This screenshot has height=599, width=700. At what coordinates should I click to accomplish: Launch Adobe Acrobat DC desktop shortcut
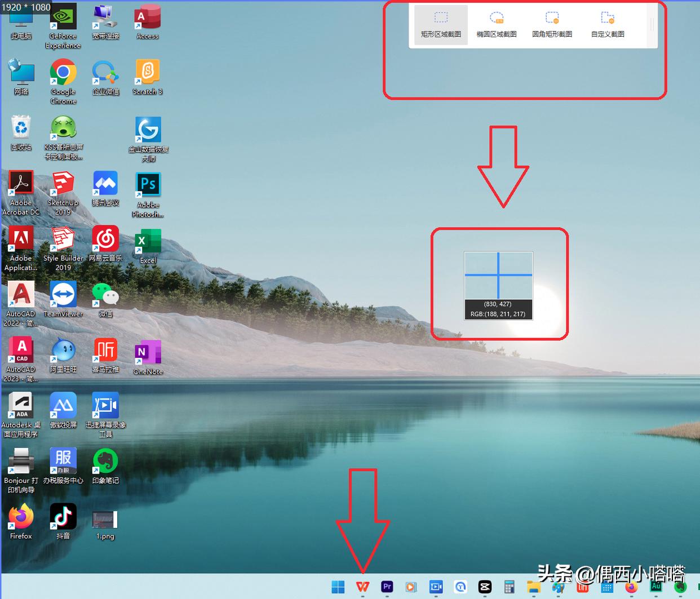pos(21,193)
